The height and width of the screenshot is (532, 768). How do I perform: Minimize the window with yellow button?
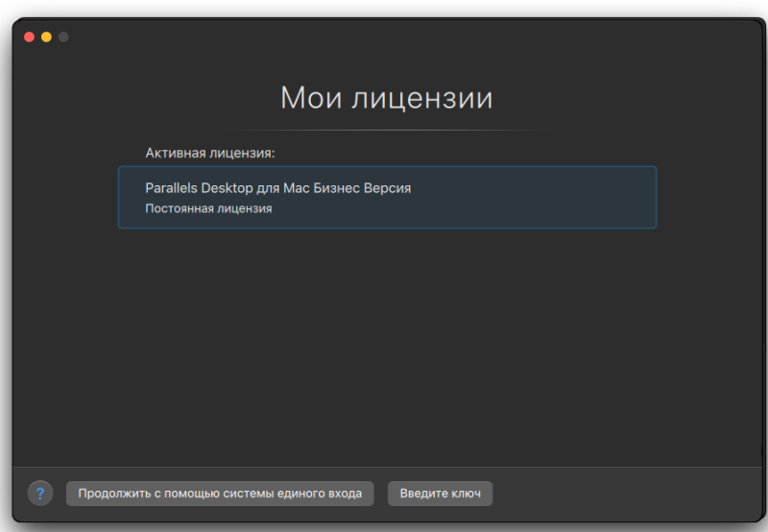point(46,37)
